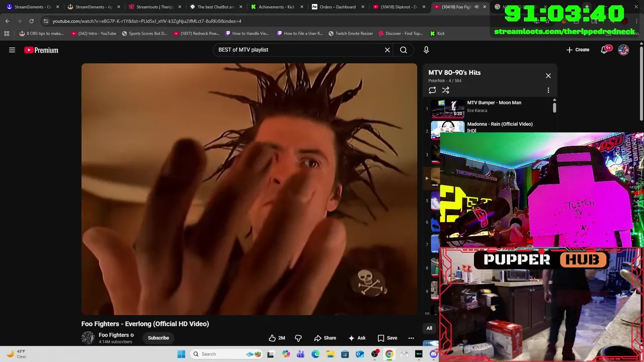Open Sports Scores Bot bookmark
This screenshot has width=644, height=362.
(144, 33)
